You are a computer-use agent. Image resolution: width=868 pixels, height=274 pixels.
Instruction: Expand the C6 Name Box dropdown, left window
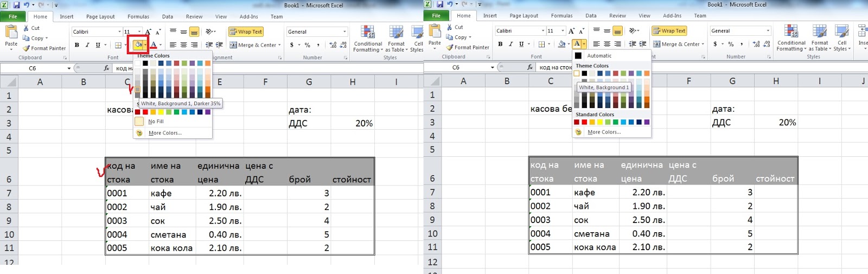pyautogui.click(x=69, y=68)
